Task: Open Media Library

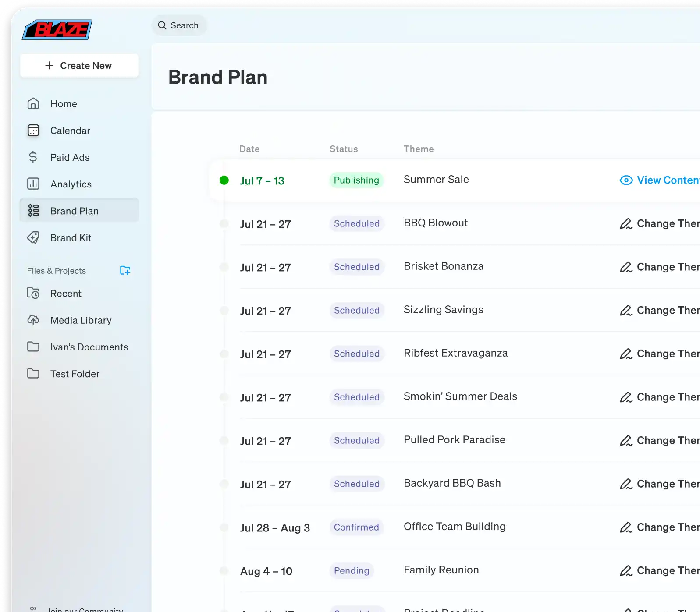Action: pyautogui.click(x=79, y=320)
